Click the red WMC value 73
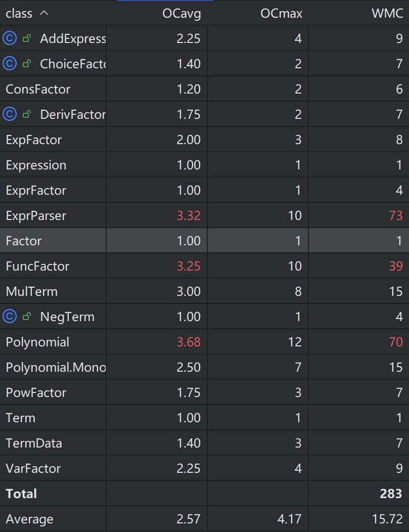The width and height of the screenshot is (409, 532). coord(395,215)
